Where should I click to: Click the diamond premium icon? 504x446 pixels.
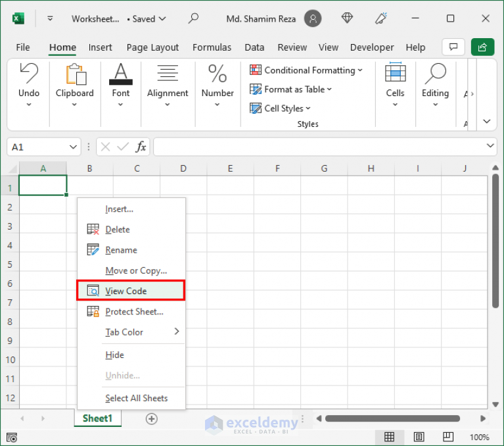click(x=347, y=18)
